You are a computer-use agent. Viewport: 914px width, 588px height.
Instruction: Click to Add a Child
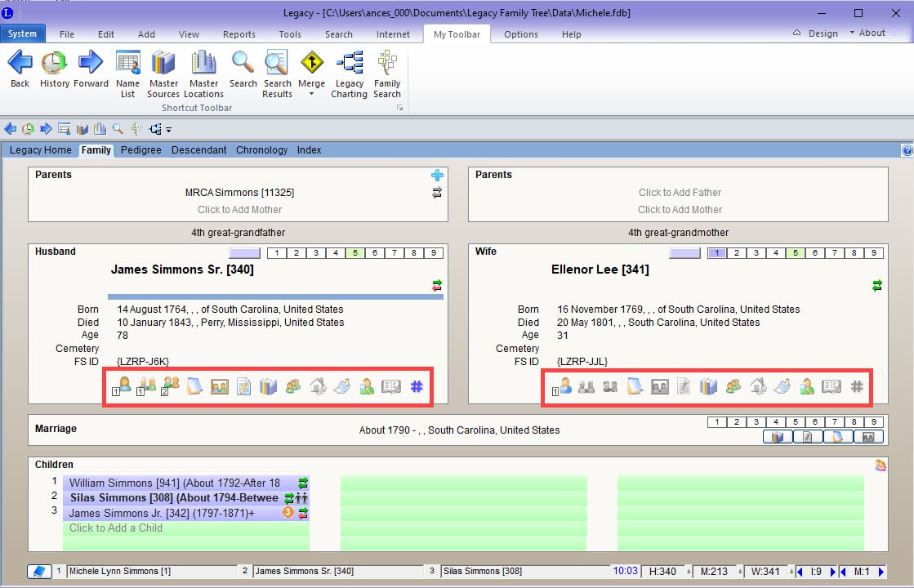pos(116,528)
